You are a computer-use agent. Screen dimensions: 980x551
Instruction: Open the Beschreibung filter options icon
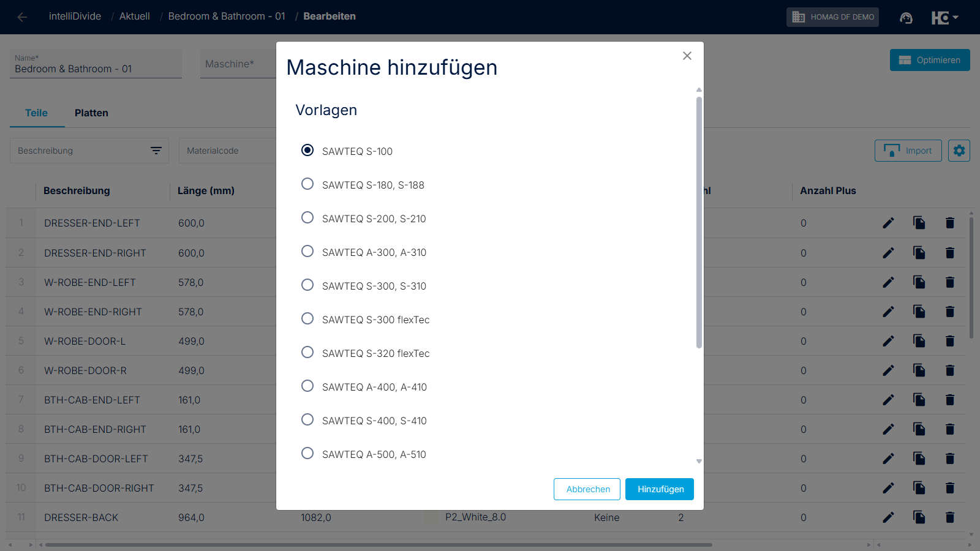(x=156, y=151)
